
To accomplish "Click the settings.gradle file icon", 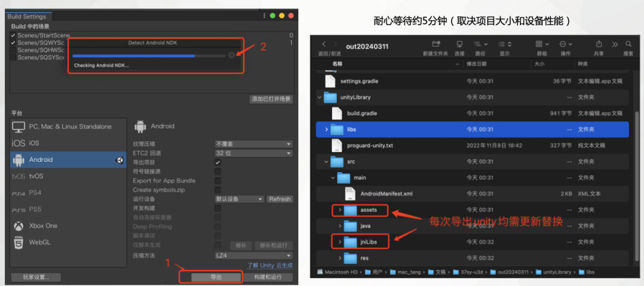I will (330, 81).
